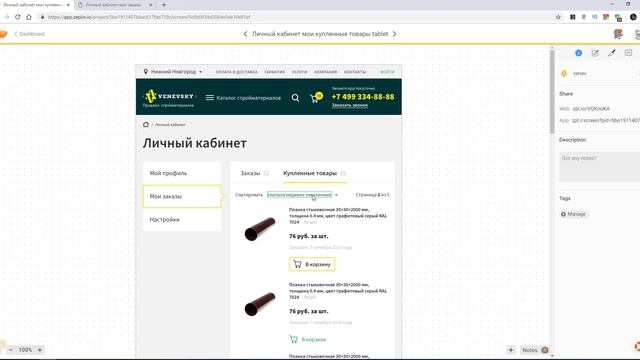Click the phone number +7 499 334-88-88
Viewport: 640px width, 360px height.
pos(363,97)
